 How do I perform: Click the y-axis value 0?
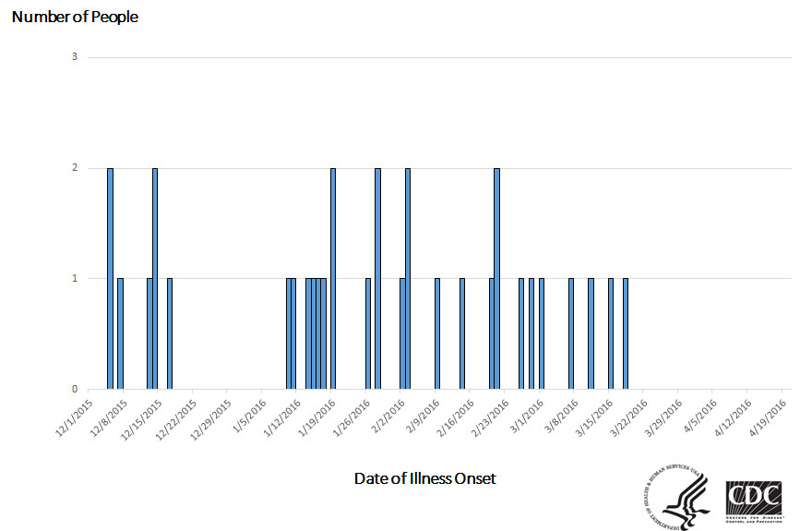point(75,389)
